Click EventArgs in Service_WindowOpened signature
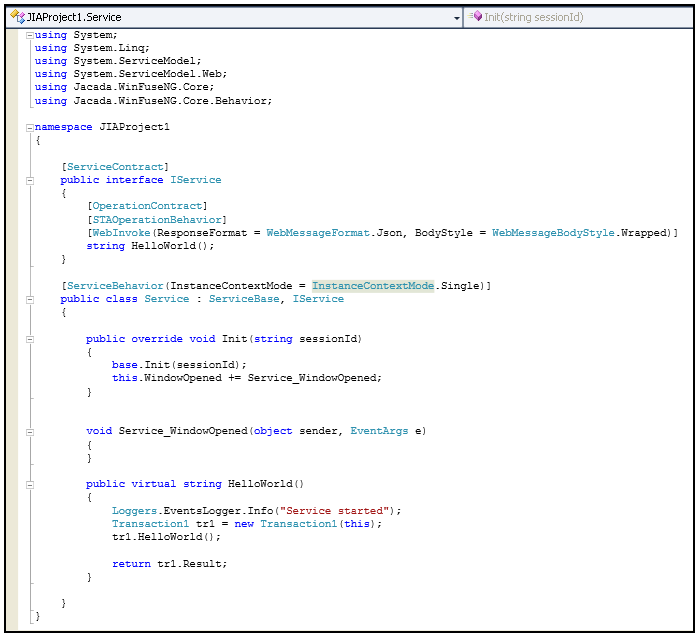Viewport: 699px width, 637px height. (x=379, y=431)
